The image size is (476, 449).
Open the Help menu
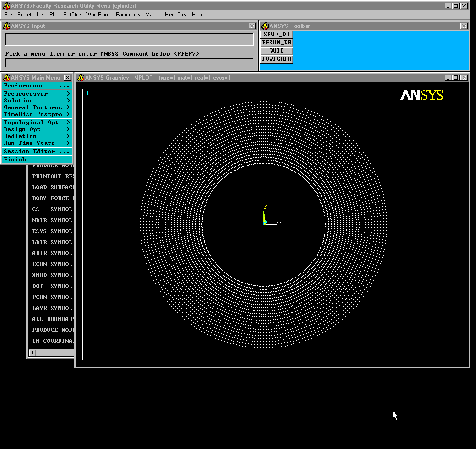197,15
